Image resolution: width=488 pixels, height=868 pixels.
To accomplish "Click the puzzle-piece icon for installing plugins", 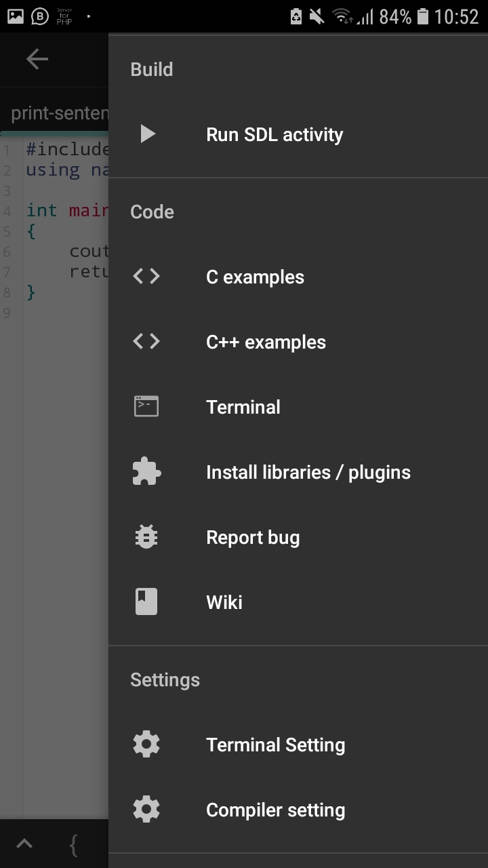I will tap(146, 471).
